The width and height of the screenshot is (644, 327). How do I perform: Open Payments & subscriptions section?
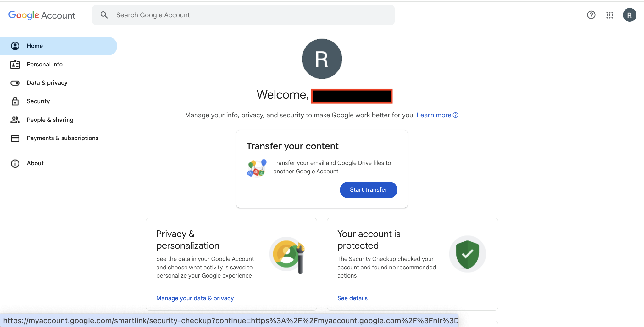coord(58,138)
